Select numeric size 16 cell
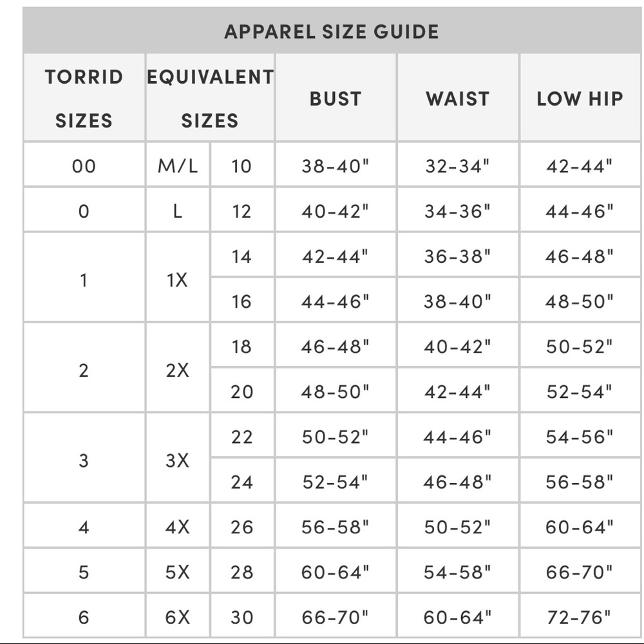Screen dimensions: 644x644 [x=242, y=300]
